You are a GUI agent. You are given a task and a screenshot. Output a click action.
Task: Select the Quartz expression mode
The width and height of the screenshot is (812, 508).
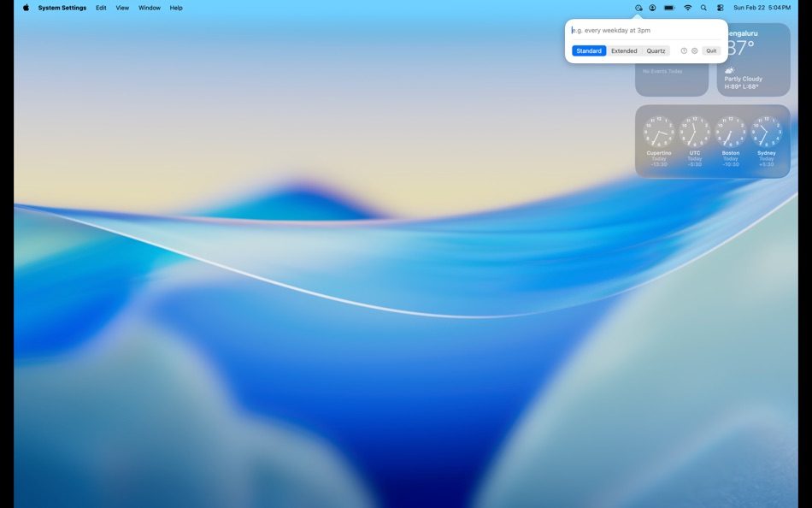(x=656, y=50)
